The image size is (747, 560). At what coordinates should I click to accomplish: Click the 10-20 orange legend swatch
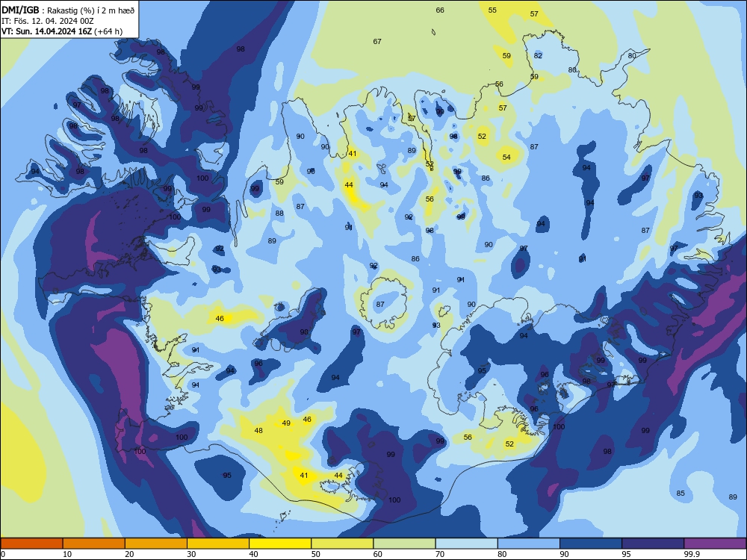point(94,544)
